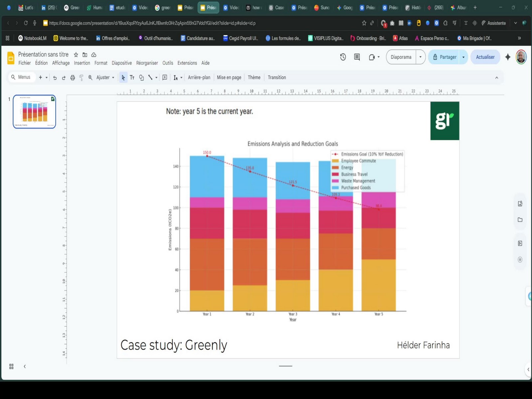532x399 pixels.
Task: Click the Actualiser button
Action: pyautogui.click(x=485, y=57)
